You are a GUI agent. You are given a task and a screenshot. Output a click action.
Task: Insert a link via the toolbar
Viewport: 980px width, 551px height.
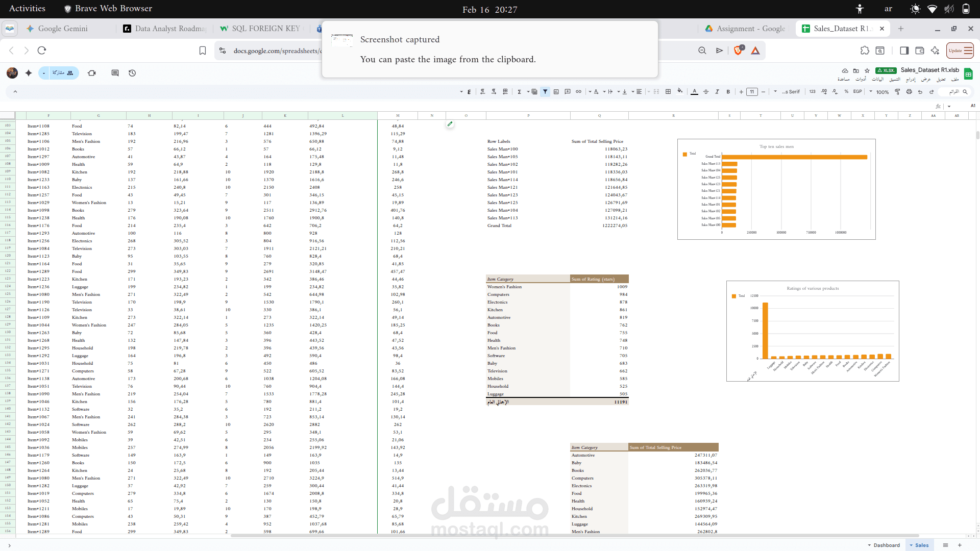point(579,92)
